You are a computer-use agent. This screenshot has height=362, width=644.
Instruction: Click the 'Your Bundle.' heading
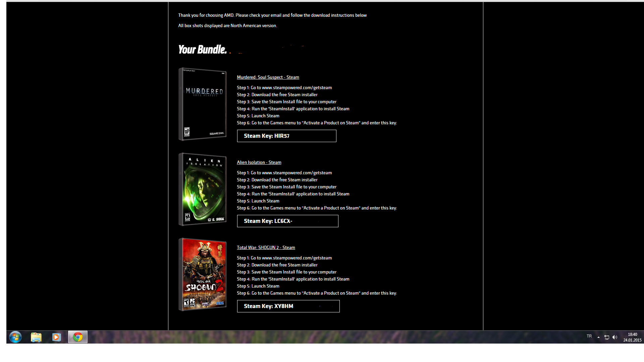(x=202, y=50)
